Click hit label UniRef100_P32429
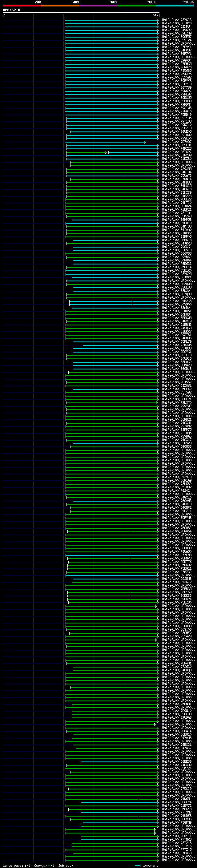Screen dimensions: 197x868 tap(177, 636)
